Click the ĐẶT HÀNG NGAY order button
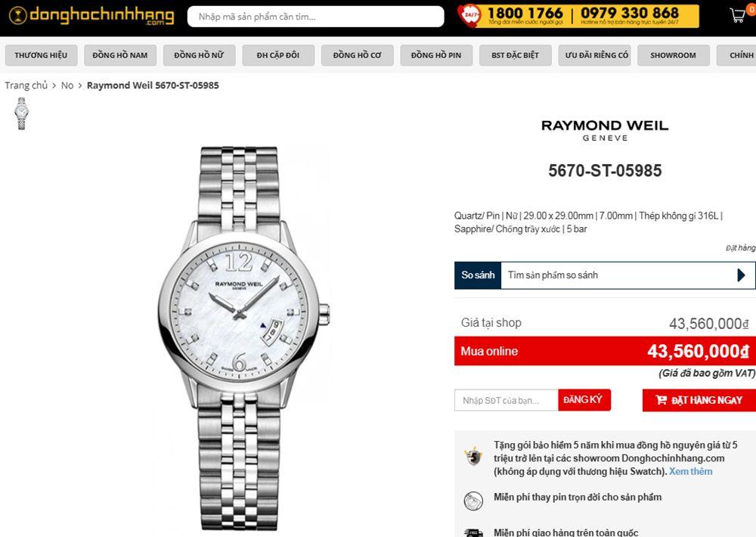This screenshot has width=756, height=537. pyautogui.click(x=699, y=400)
